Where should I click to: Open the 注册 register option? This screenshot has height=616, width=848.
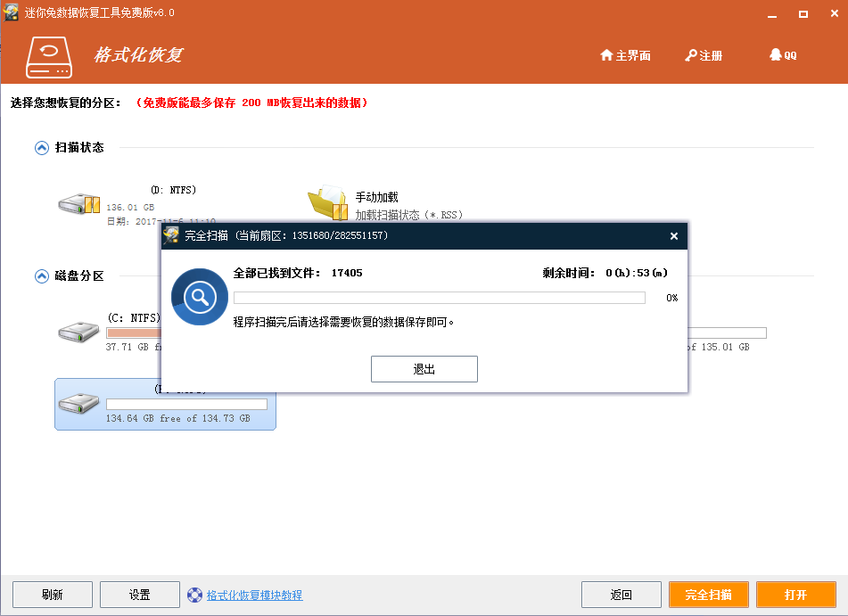pos(703,55)
